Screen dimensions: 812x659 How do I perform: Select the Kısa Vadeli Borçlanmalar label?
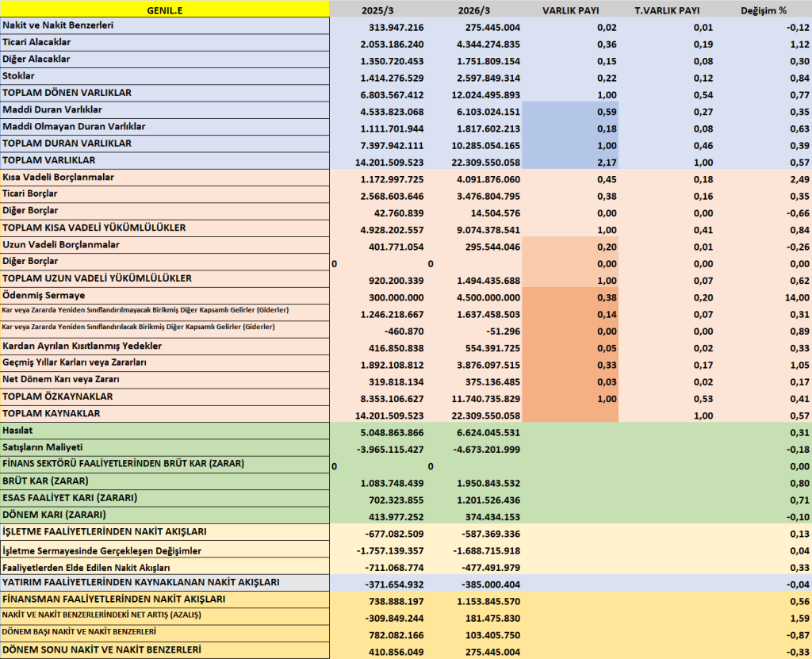point(58,177)
